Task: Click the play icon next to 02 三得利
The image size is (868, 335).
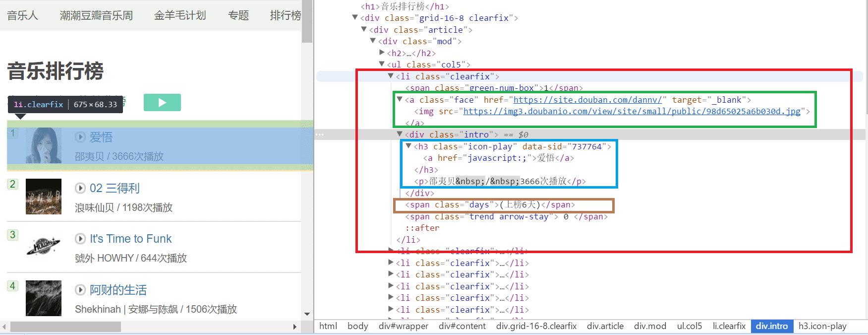Action: [80, 188]
